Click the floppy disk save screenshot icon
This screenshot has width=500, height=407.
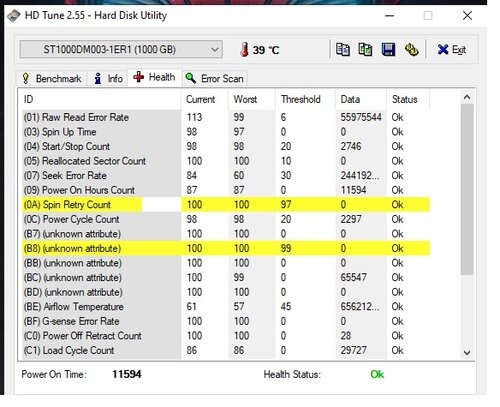coord(388,50)
